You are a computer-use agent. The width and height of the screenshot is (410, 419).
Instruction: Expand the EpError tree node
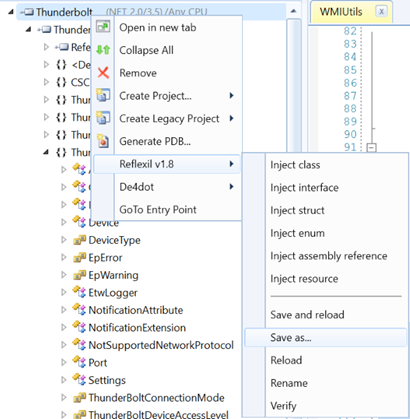(x=64, y=257)
